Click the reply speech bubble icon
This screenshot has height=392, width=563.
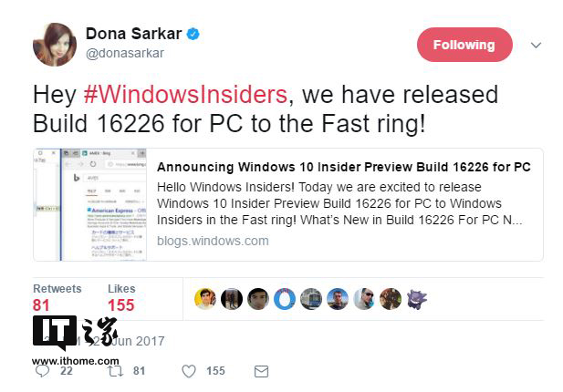point(42,371)
